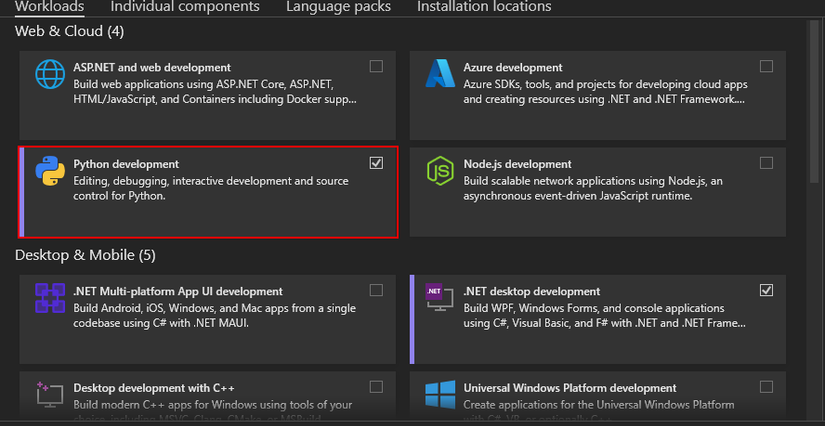Click the .NET desktop development monitor icon
The image size is (825, 426).
click(x=439, y=298)
